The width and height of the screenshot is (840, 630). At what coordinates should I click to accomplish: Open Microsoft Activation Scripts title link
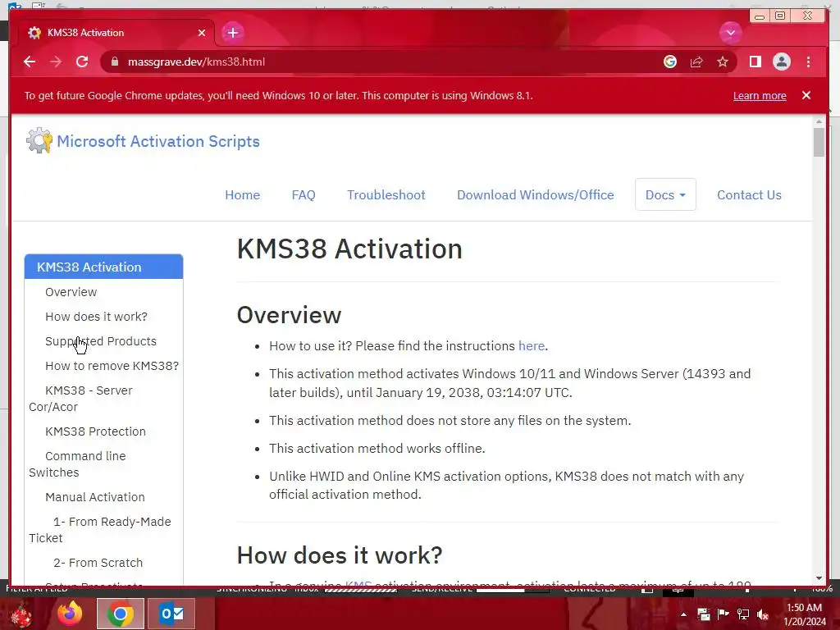[x=158, y=141]
